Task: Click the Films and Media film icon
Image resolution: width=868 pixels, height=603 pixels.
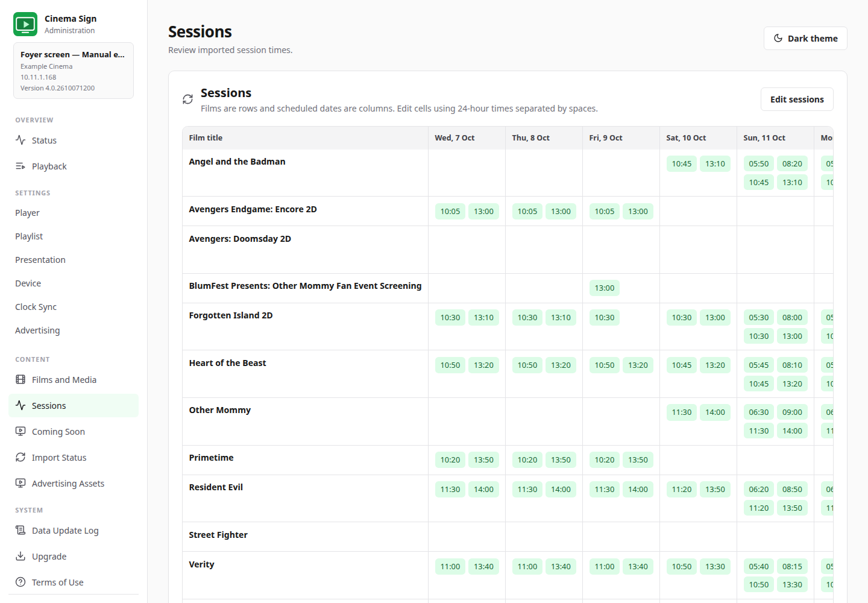Action: coord(20,379)
